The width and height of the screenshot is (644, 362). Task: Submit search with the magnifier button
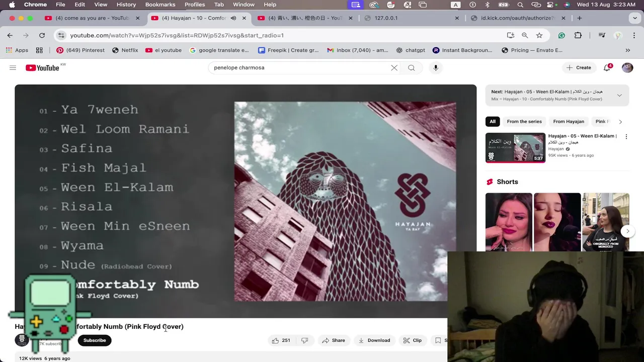click(412, 67)
